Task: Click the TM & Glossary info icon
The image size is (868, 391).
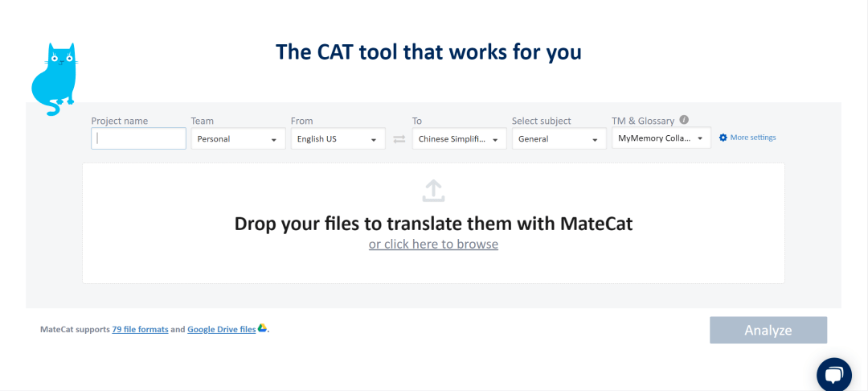Action: coord(684,120)
